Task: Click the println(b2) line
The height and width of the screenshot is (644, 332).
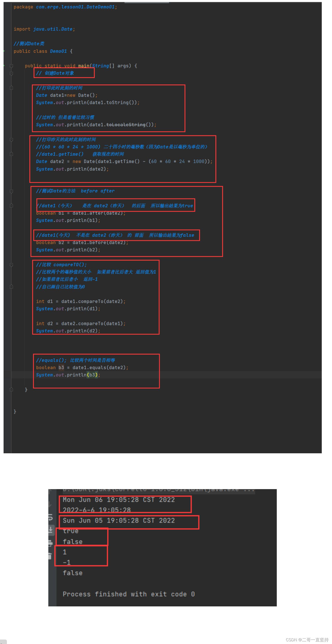Action: (68, 250)
